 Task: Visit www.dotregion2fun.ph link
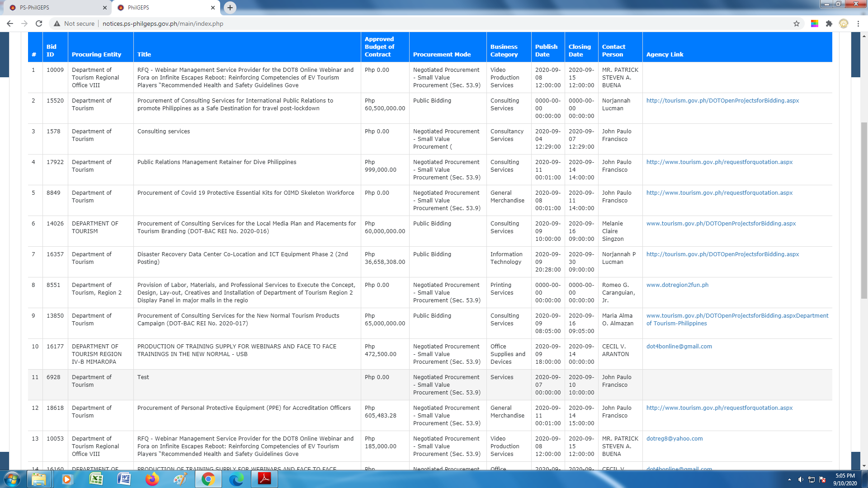pos(677,285)
